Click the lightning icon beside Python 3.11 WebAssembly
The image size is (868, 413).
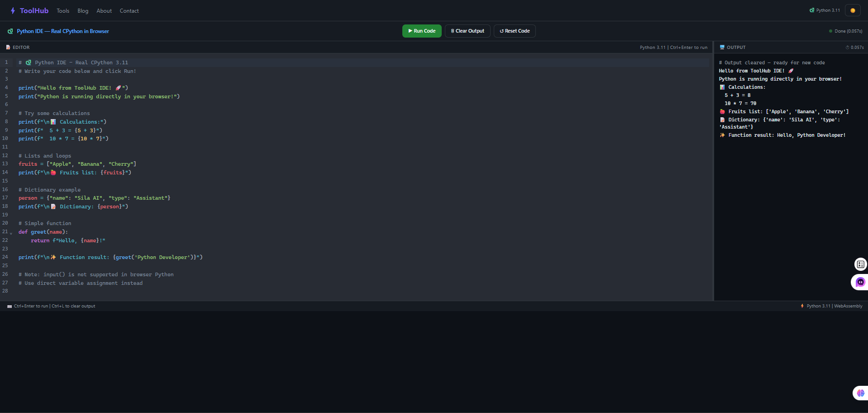802,306
